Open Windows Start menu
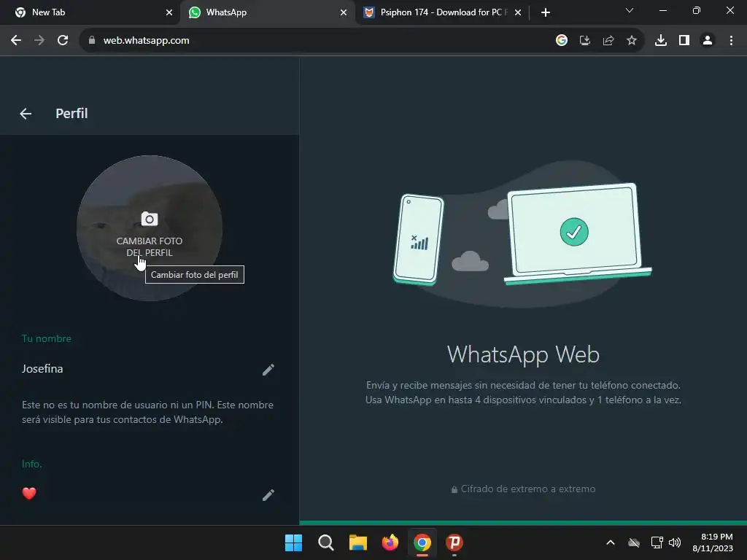Screen dimensions: 747x560 293,542
